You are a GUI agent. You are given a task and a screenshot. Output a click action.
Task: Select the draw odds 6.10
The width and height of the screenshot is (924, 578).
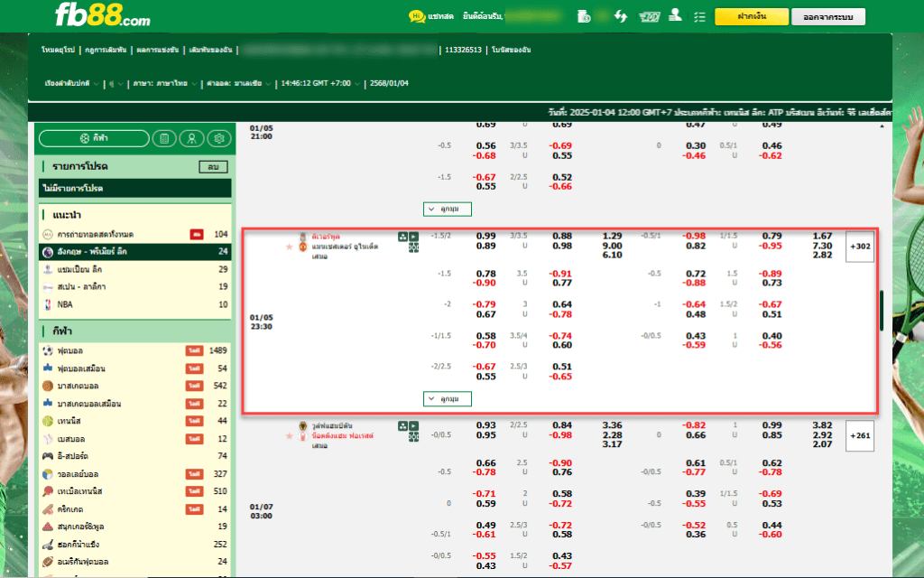[x=612, y=256]
